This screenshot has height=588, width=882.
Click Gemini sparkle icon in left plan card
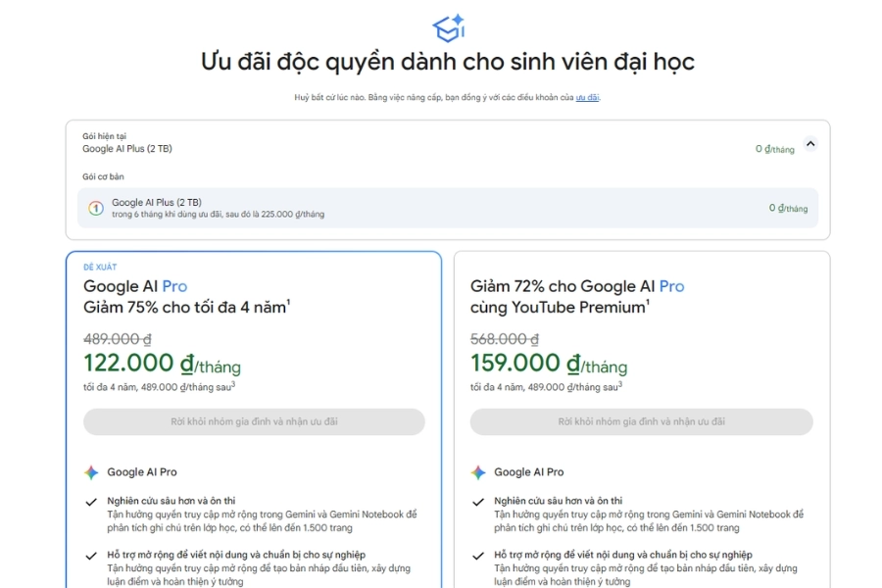click(91, 472)
